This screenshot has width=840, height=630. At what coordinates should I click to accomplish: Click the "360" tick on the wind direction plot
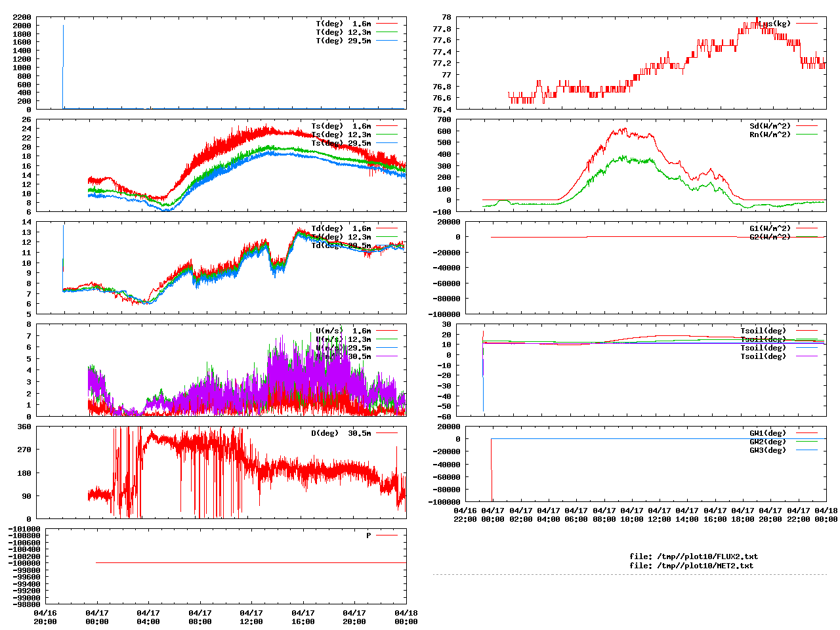24,427
